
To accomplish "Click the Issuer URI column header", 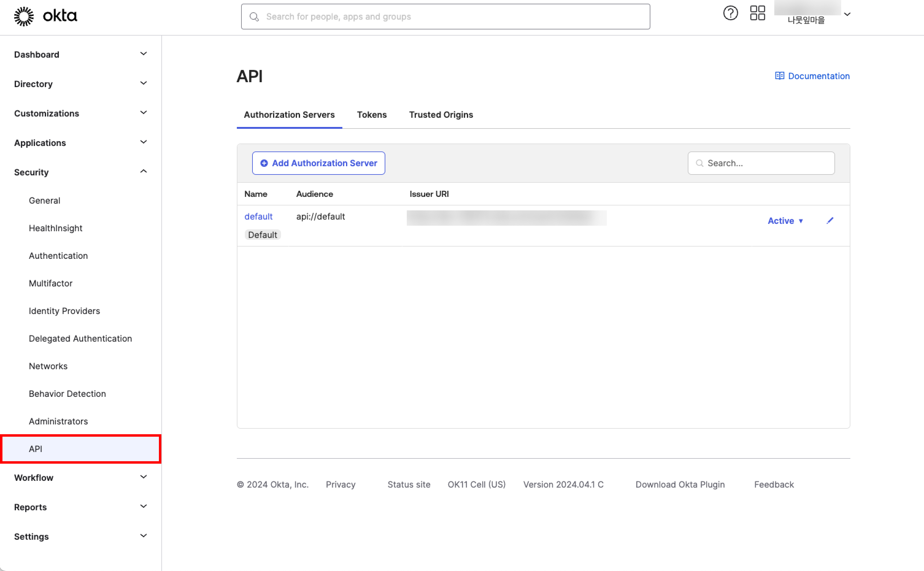I will coord(429,194).
